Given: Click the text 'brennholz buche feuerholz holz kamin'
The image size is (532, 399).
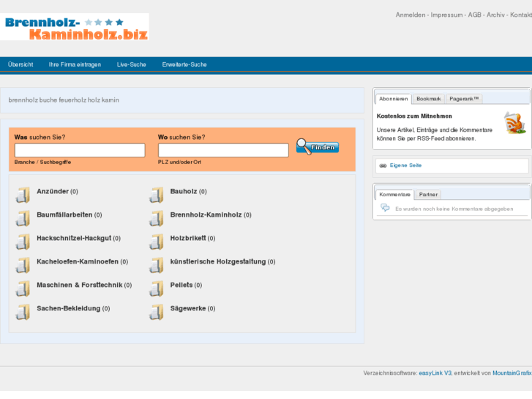Looking at the screenshot, I should click(64, 100).
